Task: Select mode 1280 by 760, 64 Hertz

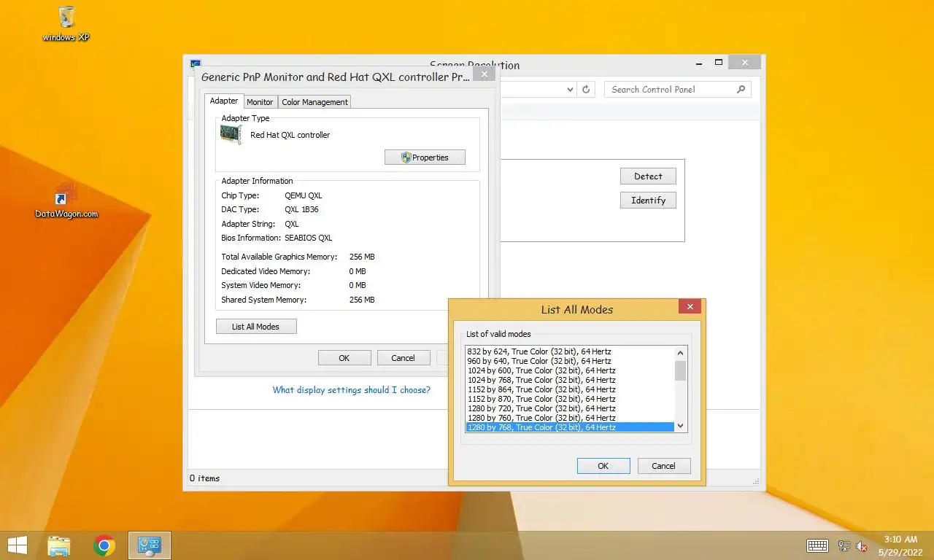Action: pos(570,418)
